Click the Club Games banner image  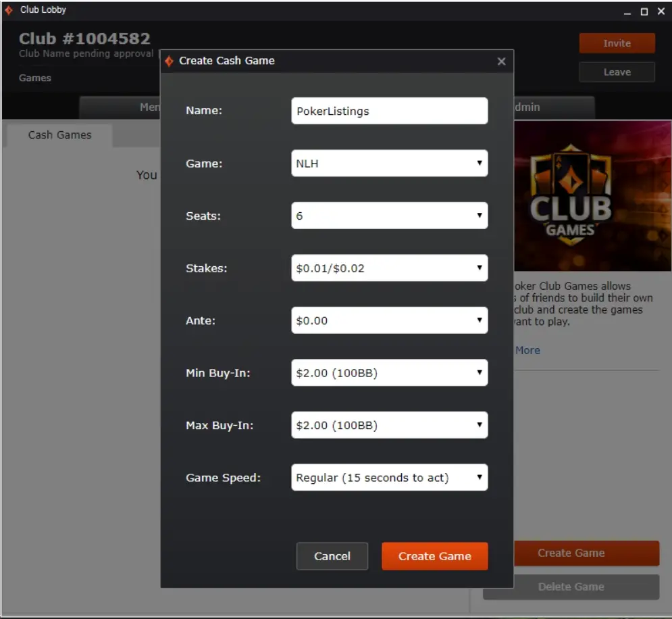click(x=593, y=196)
